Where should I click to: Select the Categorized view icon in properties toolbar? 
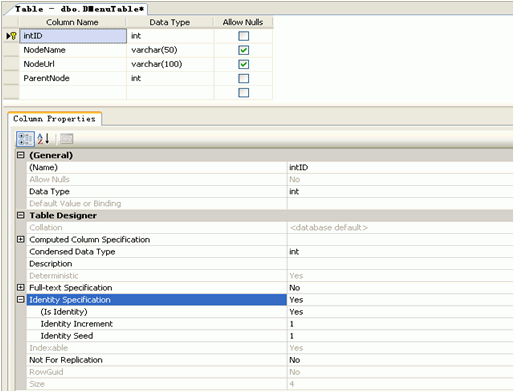tap(25, 139)
